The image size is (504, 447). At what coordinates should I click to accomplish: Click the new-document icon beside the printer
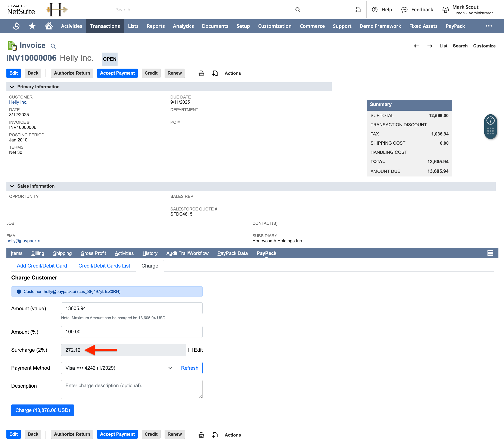(215, 73)
